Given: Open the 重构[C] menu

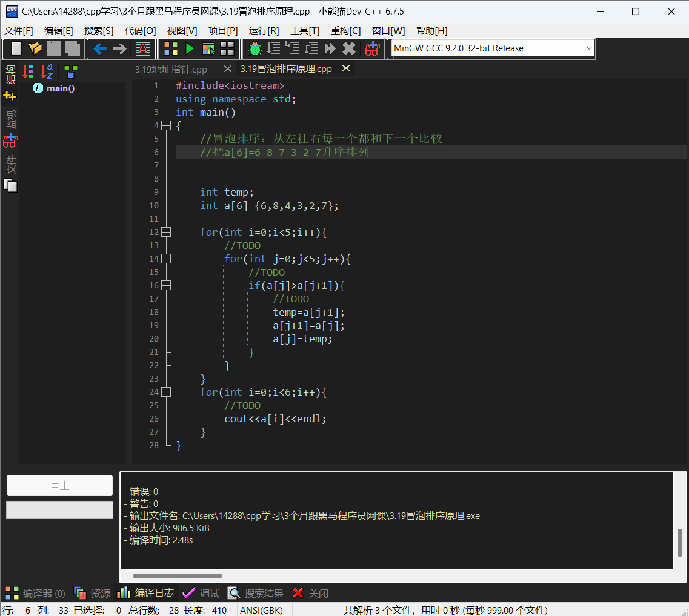Looking at the screenshot, I should pos(345,31).
